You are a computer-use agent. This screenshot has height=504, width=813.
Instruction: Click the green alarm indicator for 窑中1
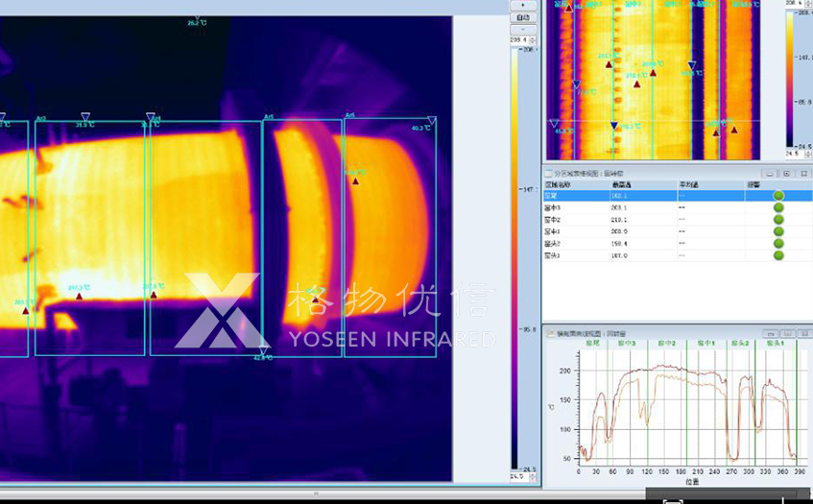[x=778, y=231]
